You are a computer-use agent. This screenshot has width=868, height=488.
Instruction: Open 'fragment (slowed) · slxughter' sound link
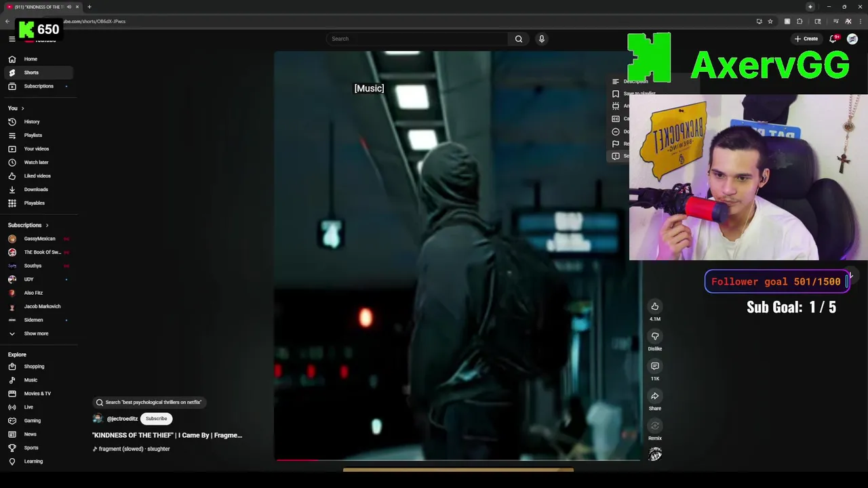[132, 449]
